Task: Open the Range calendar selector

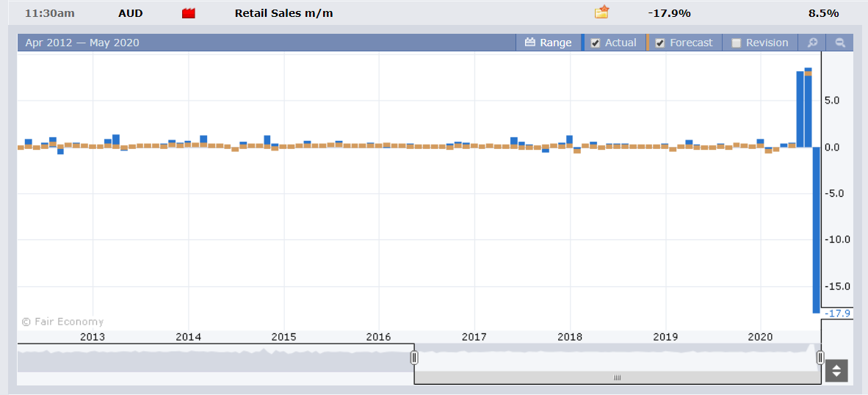Action: click(548, 43)
